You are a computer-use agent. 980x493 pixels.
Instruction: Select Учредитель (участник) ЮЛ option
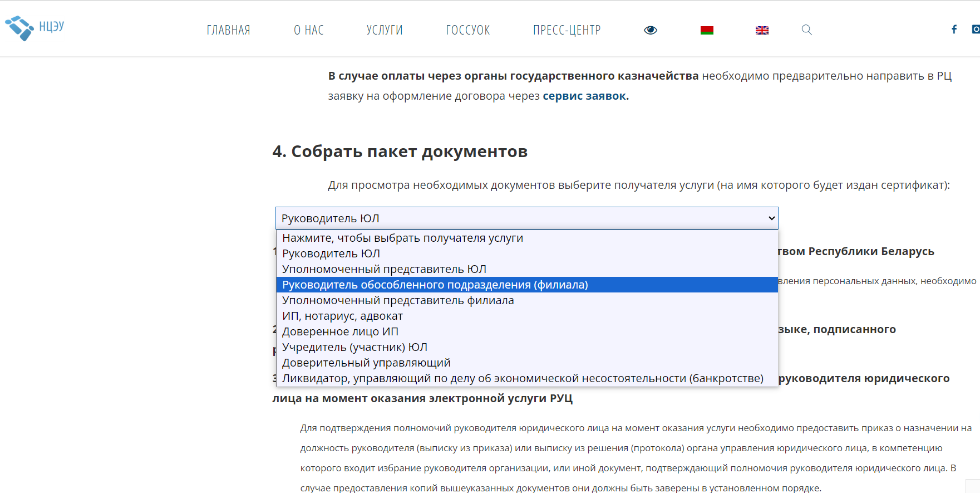pyautogui.click(x=527, y=347)
